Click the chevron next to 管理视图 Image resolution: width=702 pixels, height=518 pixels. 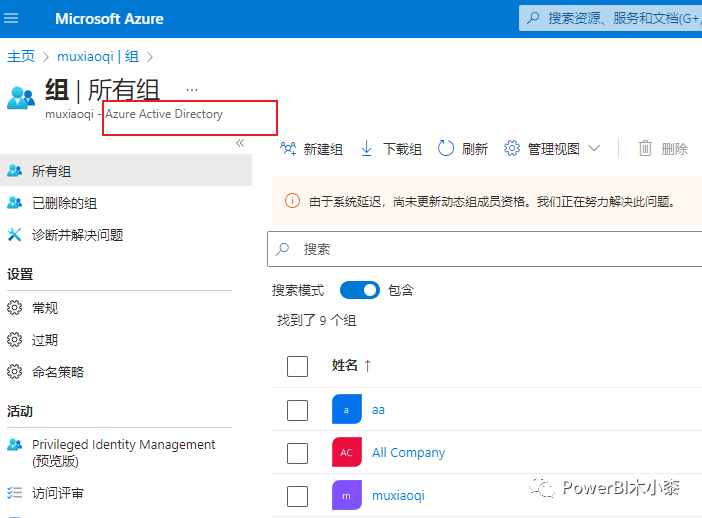[x=594, y=148]
